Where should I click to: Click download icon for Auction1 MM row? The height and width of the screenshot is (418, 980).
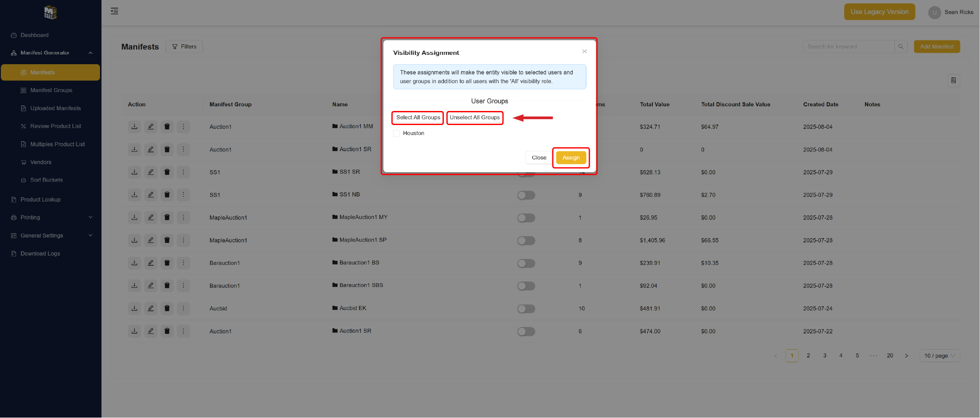click(134, 127)
